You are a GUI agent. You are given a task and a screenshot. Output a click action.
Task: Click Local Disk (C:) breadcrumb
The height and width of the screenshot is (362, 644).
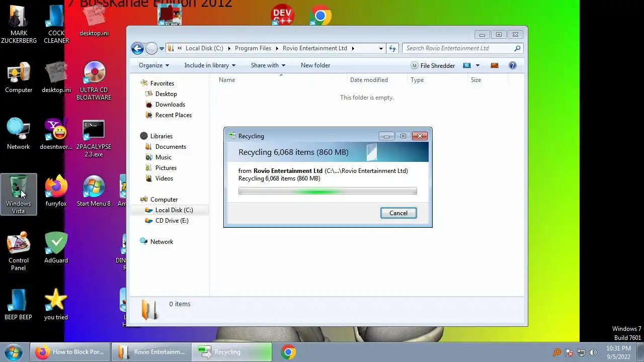[204, 48]
